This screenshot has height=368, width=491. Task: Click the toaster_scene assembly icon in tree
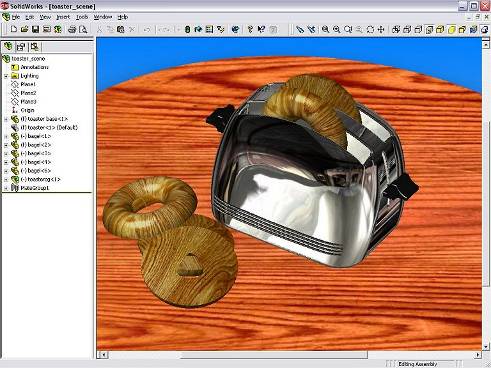6,59
